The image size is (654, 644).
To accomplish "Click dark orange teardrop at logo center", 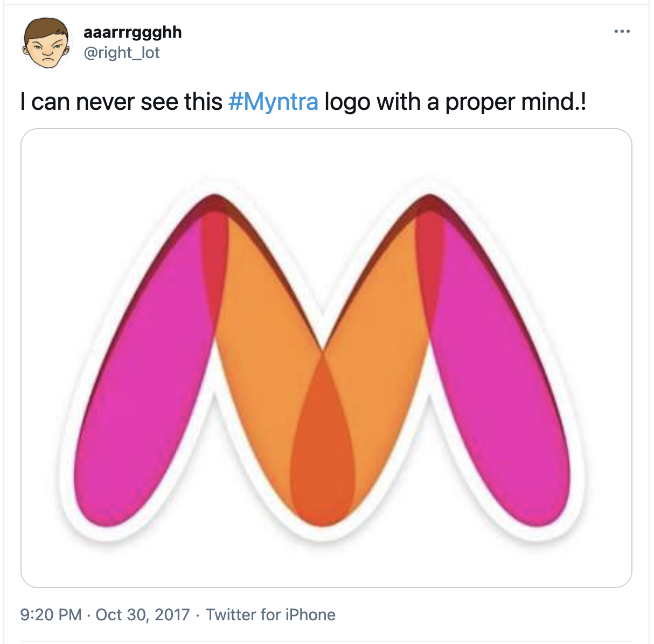I will (x=323, y=447).
